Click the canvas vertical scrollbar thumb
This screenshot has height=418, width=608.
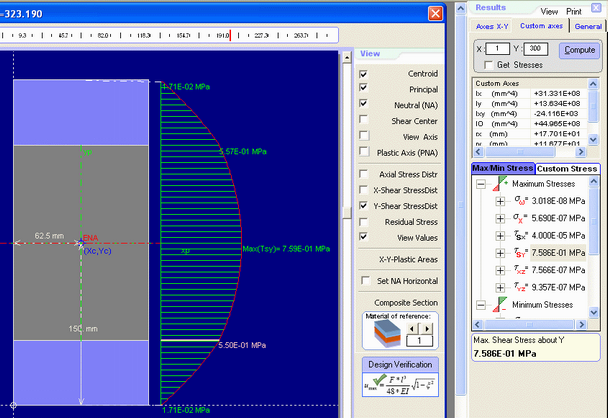coord(347,212)
